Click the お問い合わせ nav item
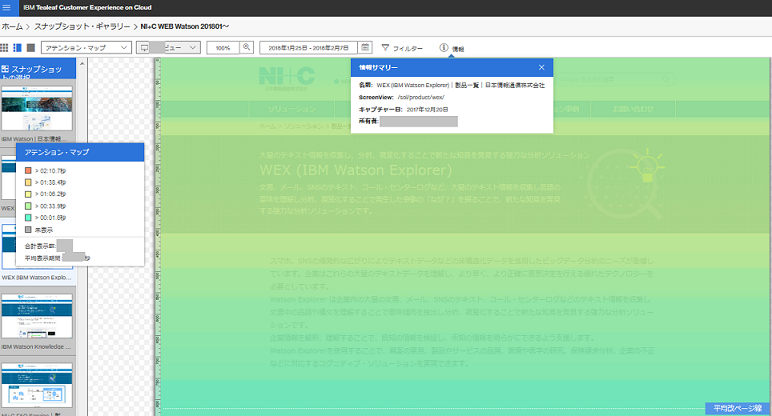Screen dimensions: 772x416 (x=633, y=109)
